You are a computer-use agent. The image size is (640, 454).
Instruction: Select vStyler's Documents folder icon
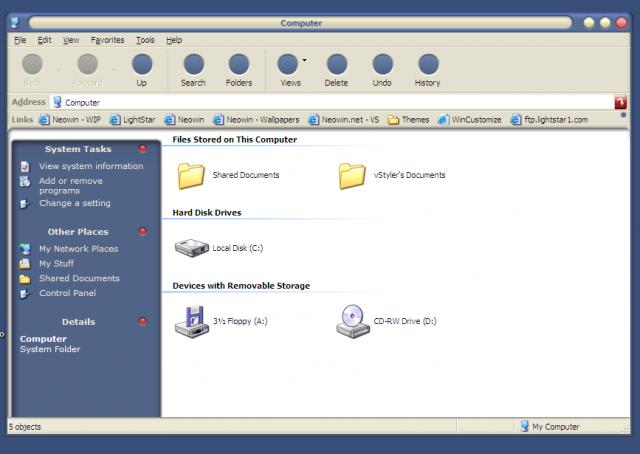pos(352,176)
